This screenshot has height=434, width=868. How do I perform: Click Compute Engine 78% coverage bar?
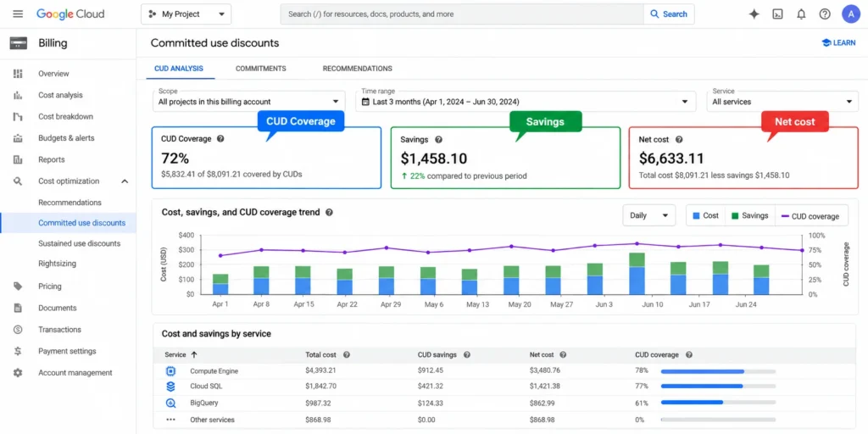click(718, 371)
